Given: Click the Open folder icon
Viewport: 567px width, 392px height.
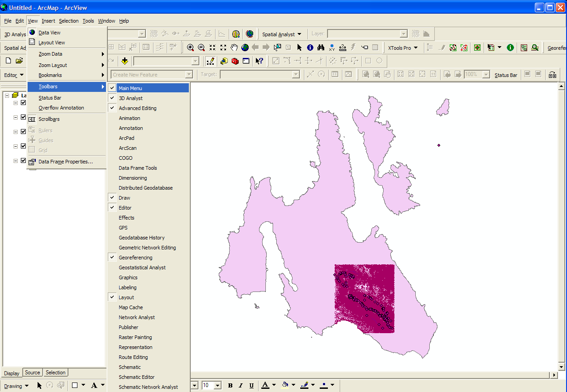Looking at the screenshot, I should pyautogui.click(x=19, y=61).
